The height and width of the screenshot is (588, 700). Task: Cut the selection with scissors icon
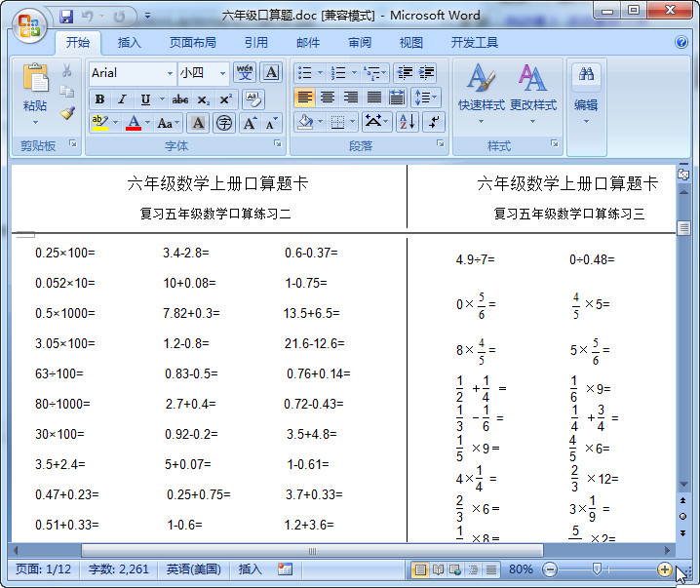pyautogui.click(x=67, y=70)
